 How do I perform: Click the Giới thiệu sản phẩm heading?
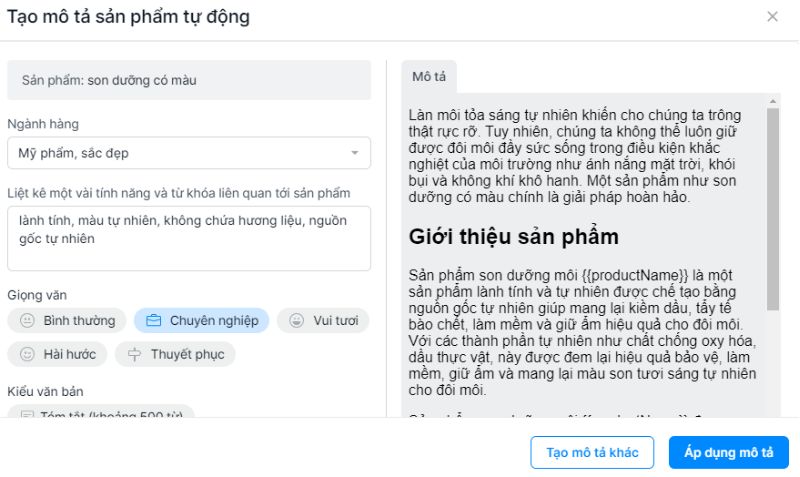click(514, 237)
